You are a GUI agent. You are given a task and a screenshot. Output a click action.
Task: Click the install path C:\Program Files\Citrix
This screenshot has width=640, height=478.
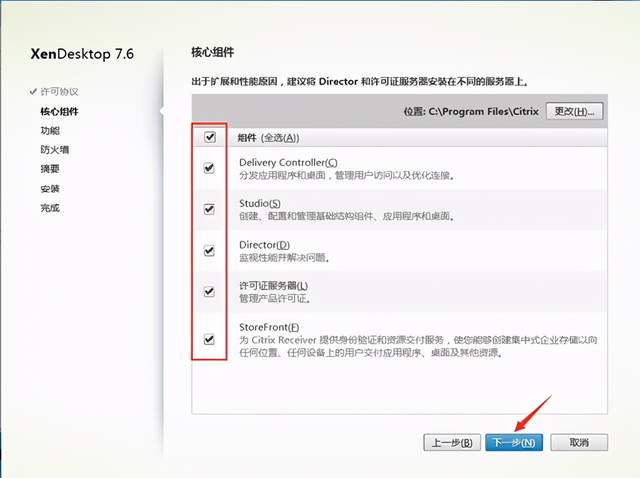(x=483, y=111)
